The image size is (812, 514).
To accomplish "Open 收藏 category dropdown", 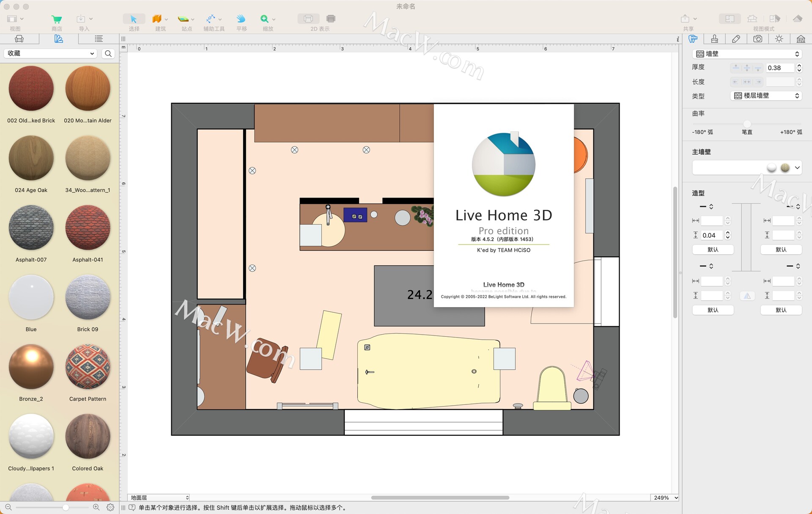I will pyautogui.click(x=51, y=53).
